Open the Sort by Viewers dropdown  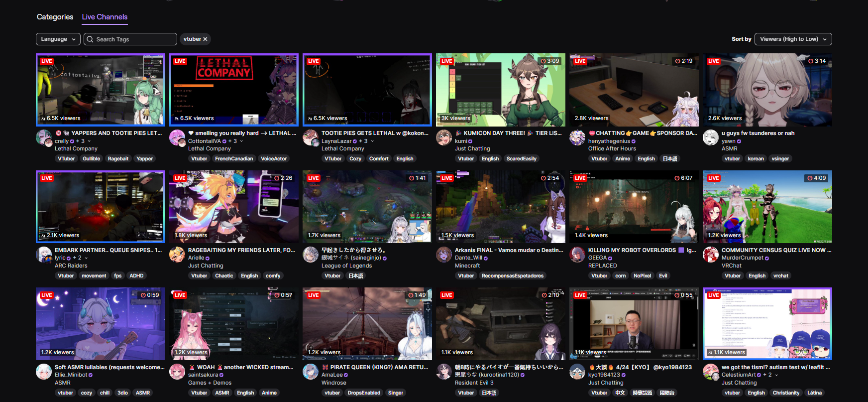coord(793,39)
